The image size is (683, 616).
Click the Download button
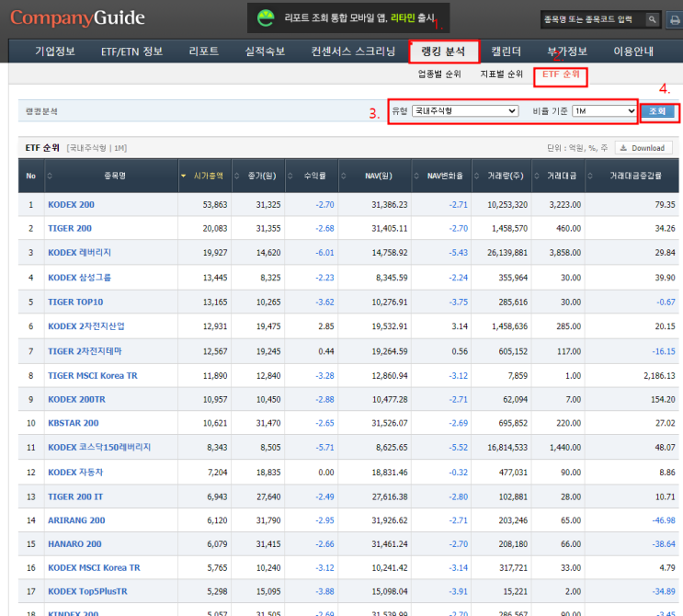tap(643, 148)
